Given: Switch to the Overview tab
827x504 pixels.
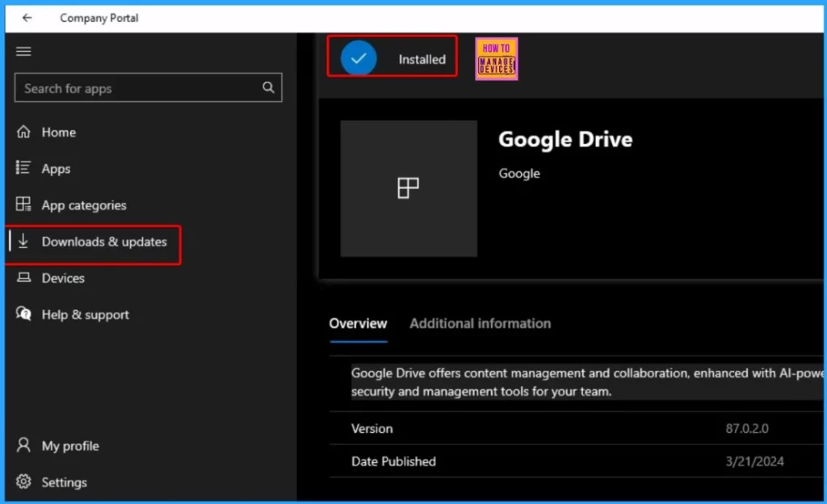Looking at the screenshot, I should pos(358,324).
